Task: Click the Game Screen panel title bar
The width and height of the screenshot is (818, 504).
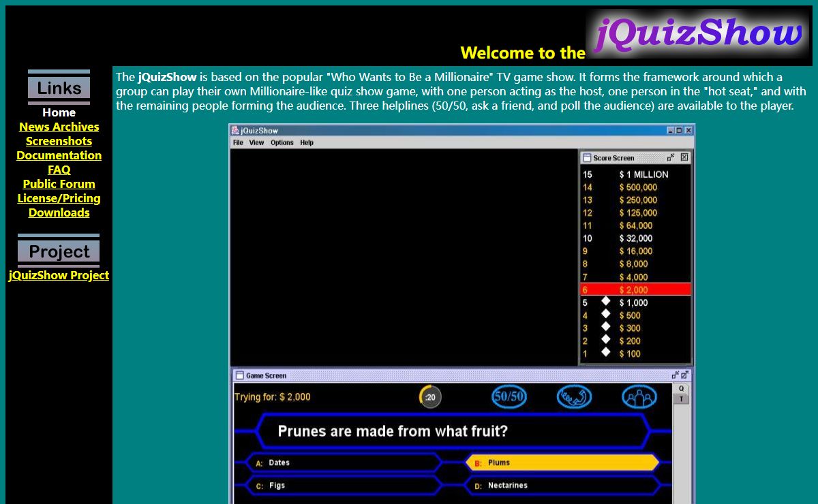Action: [x=461, y=375]
